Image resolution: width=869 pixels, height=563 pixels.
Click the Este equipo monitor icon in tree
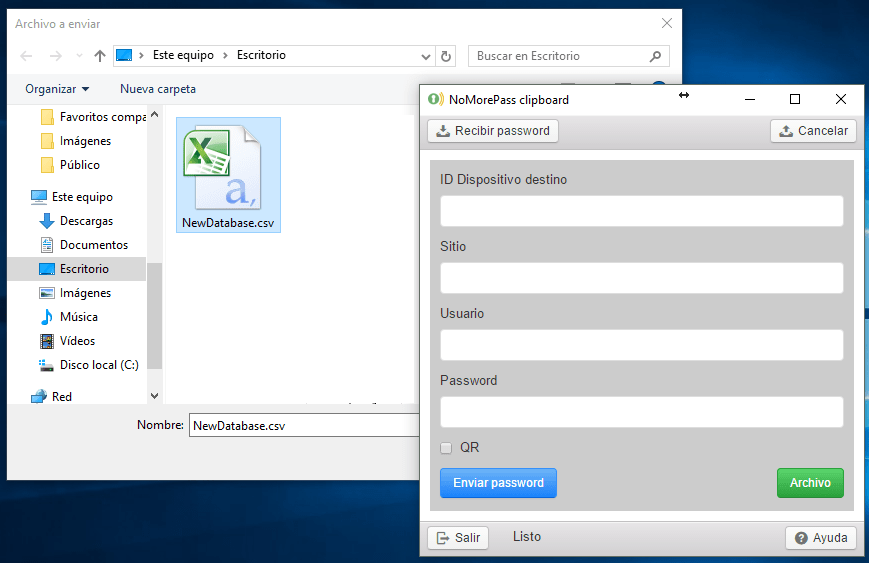coord(39,197)
